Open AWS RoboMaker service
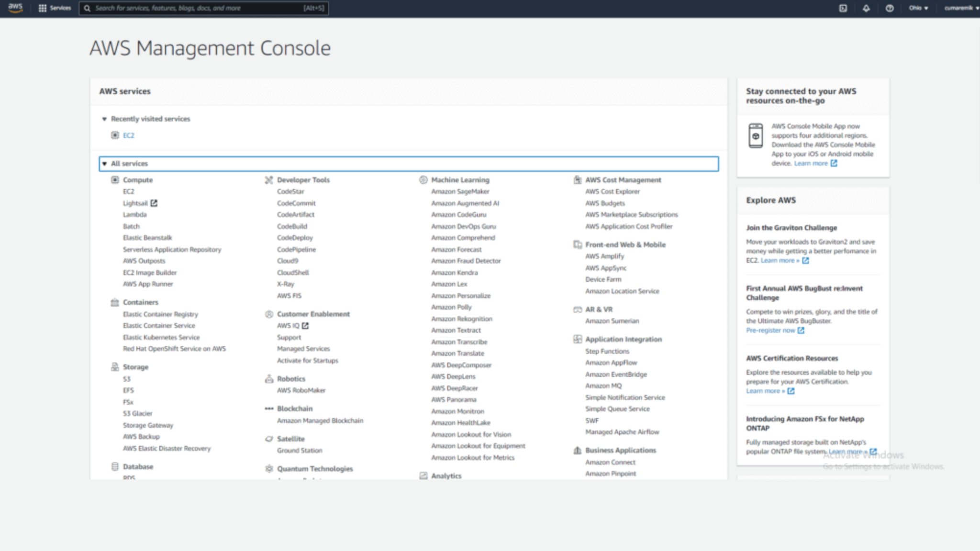Screen dimensions: 980x551 coord(301,390)
